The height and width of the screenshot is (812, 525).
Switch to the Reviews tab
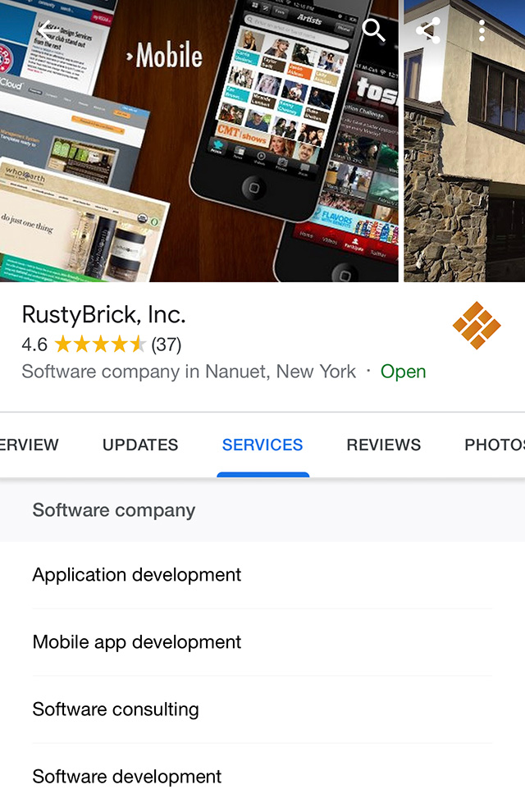click(384, 445)
